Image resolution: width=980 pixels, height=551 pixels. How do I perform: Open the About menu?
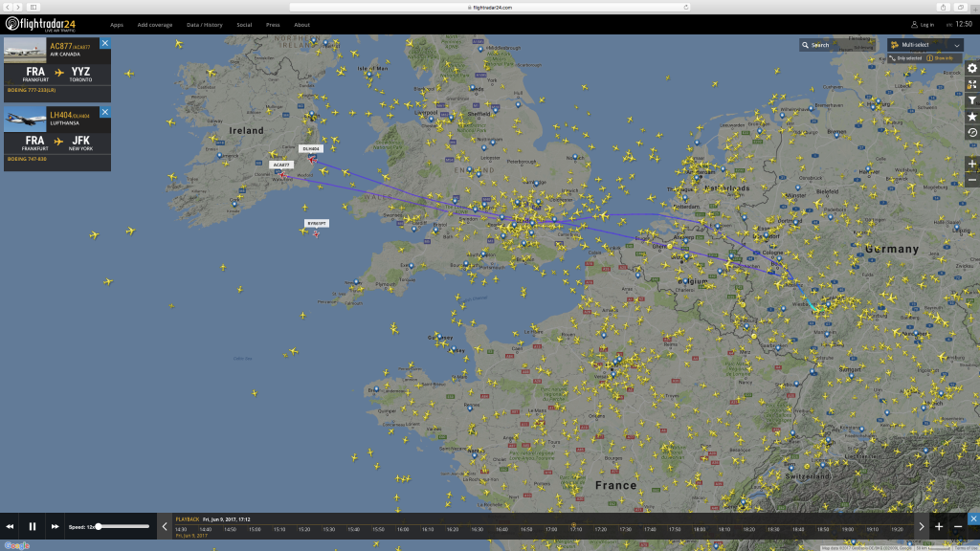(x=301, y=25)
